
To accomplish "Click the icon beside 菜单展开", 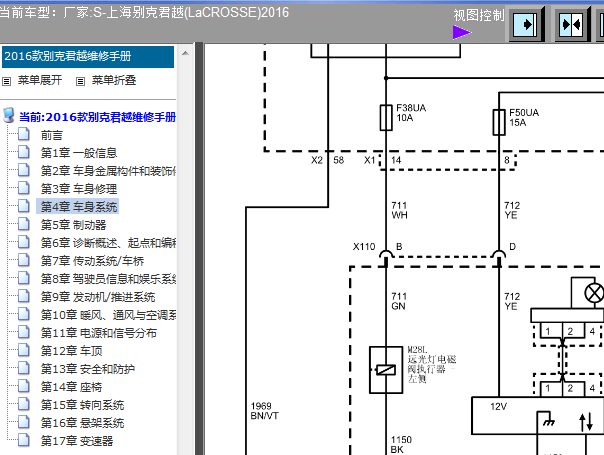I will (x=7, y=81).
